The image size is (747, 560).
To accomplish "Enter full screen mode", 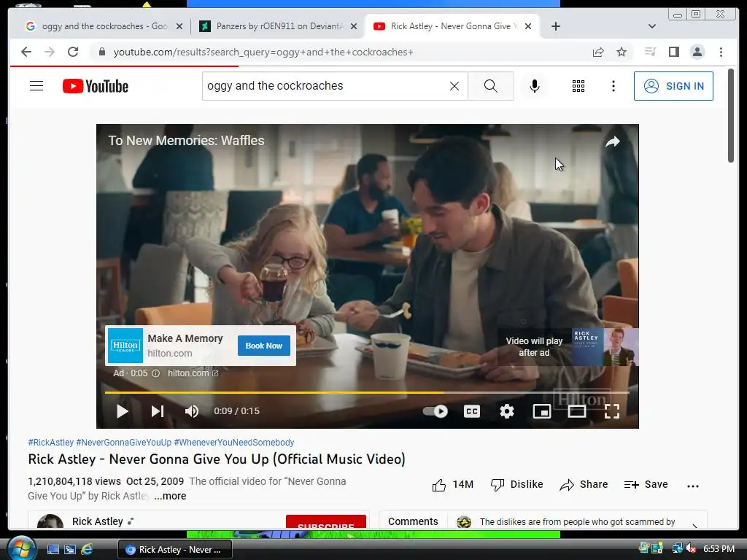I will click(612, 411).
